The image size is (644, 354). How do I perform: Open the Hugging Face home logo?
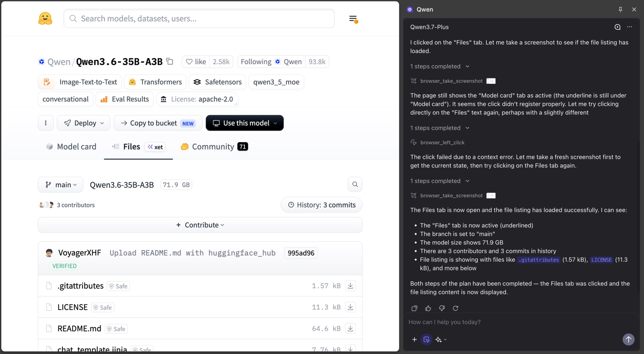pos(45,19)
